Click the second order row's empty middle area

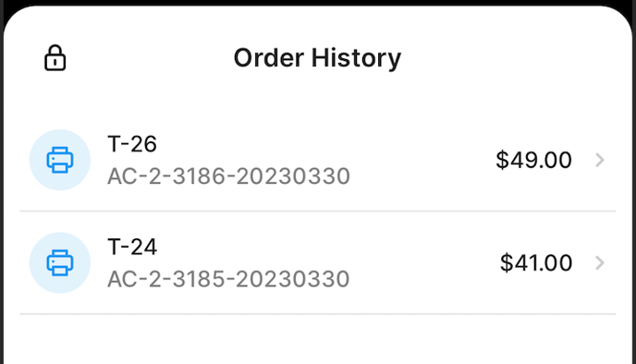422,262
